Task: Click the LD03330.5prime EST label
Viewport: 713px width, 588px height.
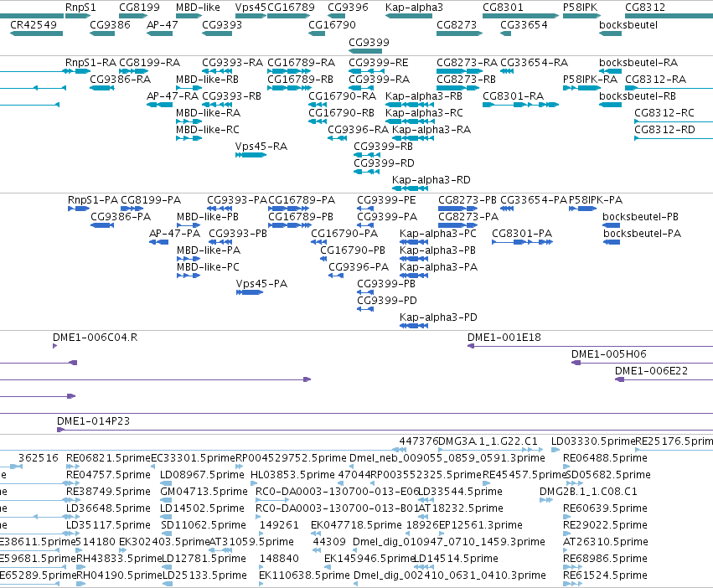Action: click(x=592, y=441)
